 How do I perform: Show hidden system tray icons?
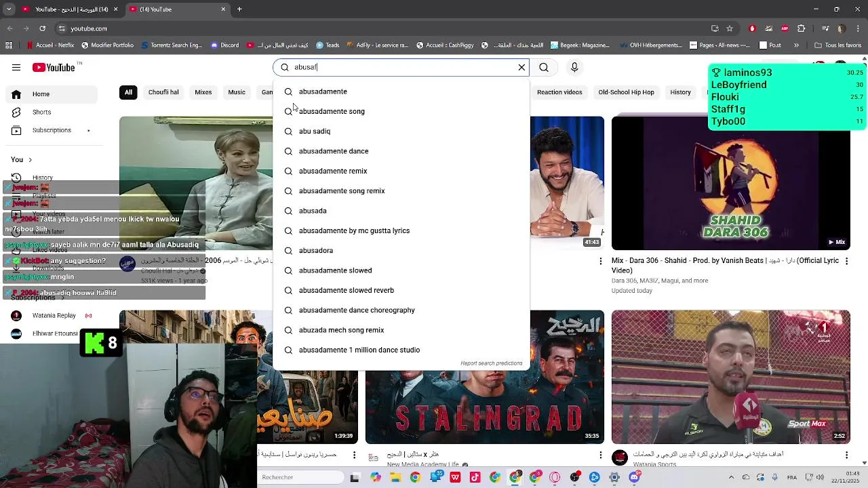732,477
